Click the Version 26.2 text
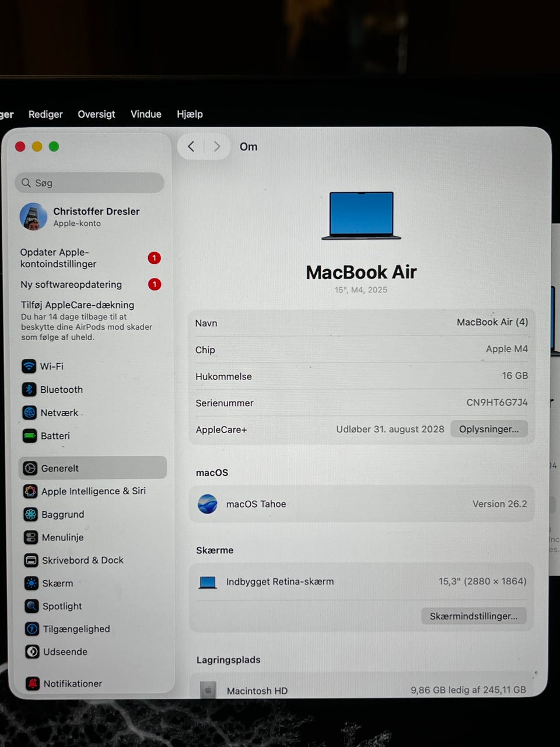This screenshot has height=747, width=560. click(500, 504)
